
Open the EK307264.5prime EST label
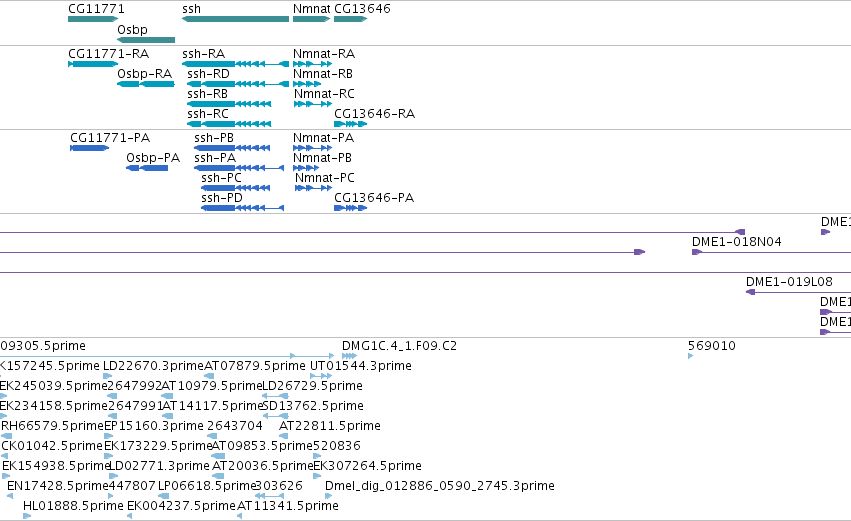coord(367,467)
